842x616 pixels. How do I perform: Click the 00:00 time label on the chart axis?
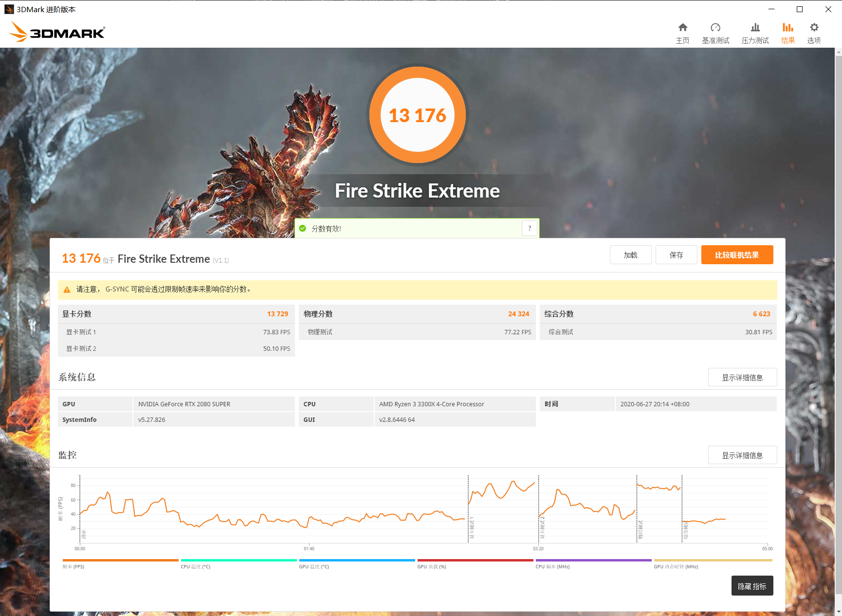point(80,549)
